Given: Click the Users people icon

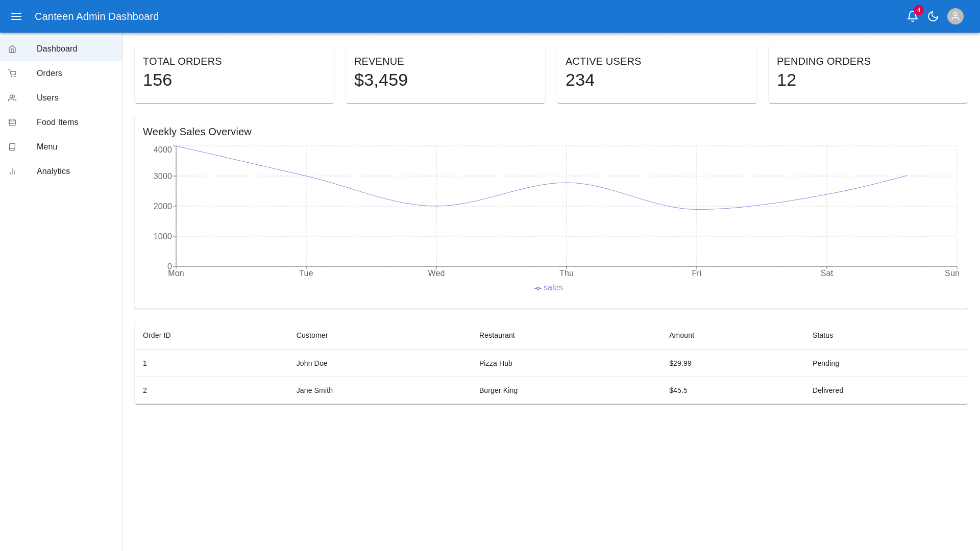Looking at the screenshot, I should coord(12,98).
